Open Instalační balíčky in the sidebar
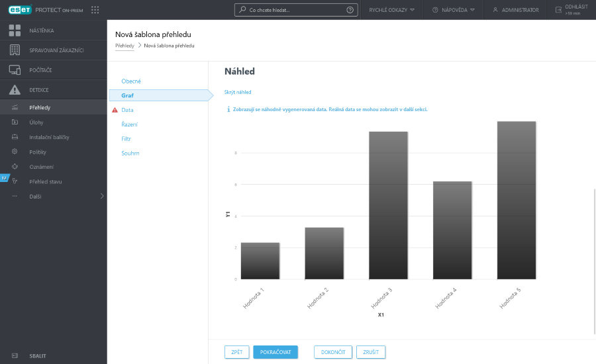Screen dimensions: 596x364 pos(53,137)
